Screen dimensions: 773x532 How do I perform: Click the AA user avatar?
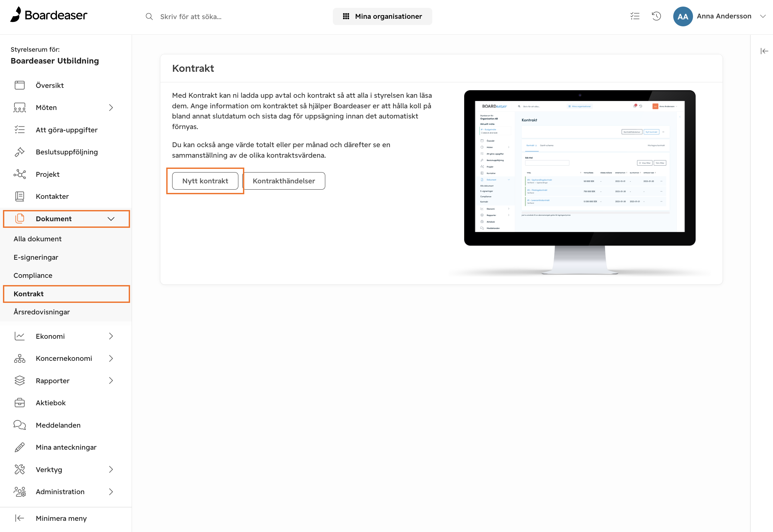coord(683,16)
